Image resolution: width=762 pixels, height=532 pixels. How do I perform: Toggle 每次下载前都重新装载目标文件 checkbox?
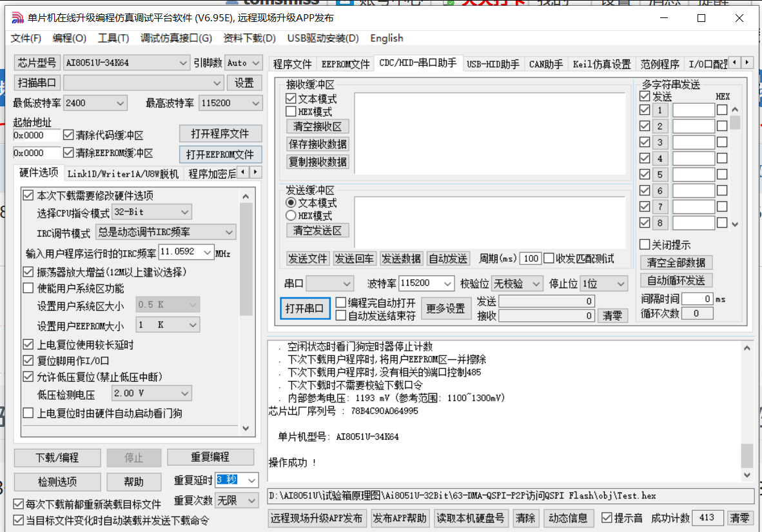click(x=19, y=504)
